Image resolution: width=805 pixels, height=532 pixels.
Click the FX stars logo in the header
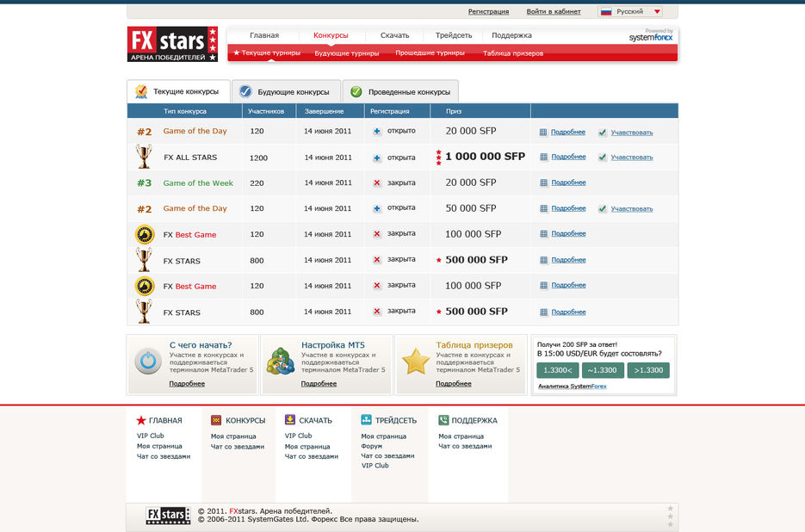(172, 44)
